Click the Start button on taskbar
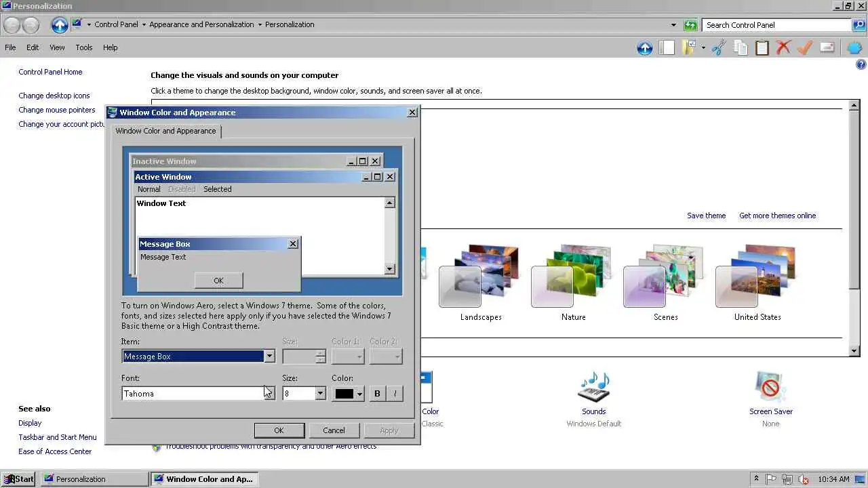This screenshot has height=488, width=868. [18, 479]
